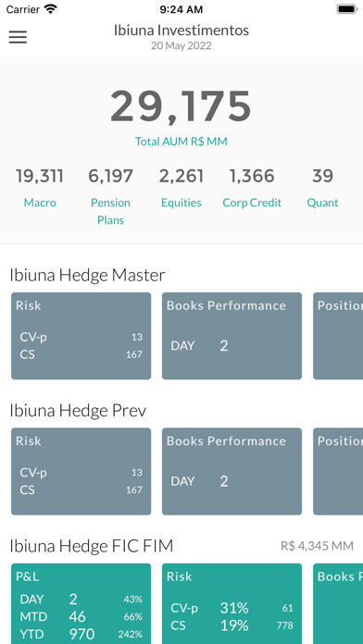Open Ibiuna Hedge Prev Books Performance card

232,472
